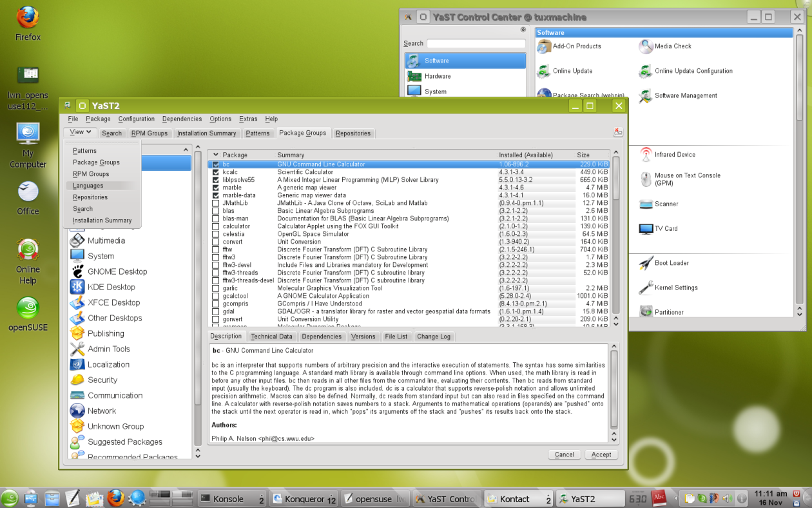Click the Cancel button
Image resolution: width=812 pixels, height=508 pixels.
point(564,454)
